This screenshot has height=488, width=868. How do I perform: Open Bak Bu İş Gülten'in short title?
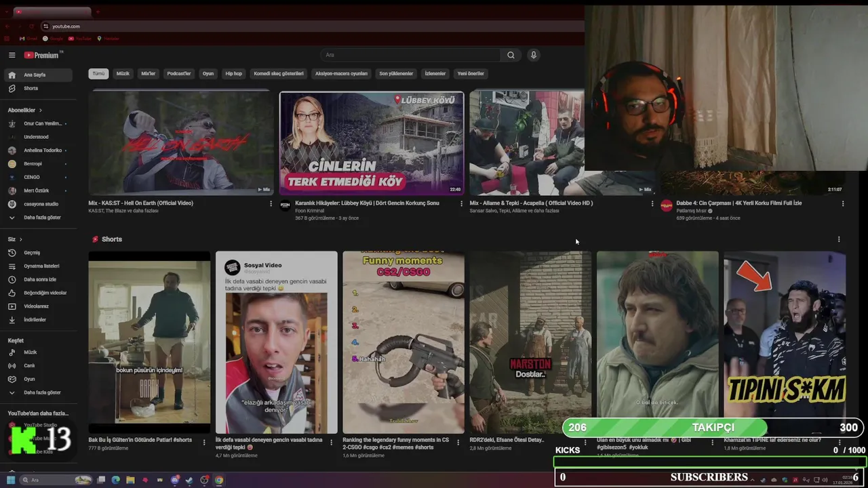(140, 440)
